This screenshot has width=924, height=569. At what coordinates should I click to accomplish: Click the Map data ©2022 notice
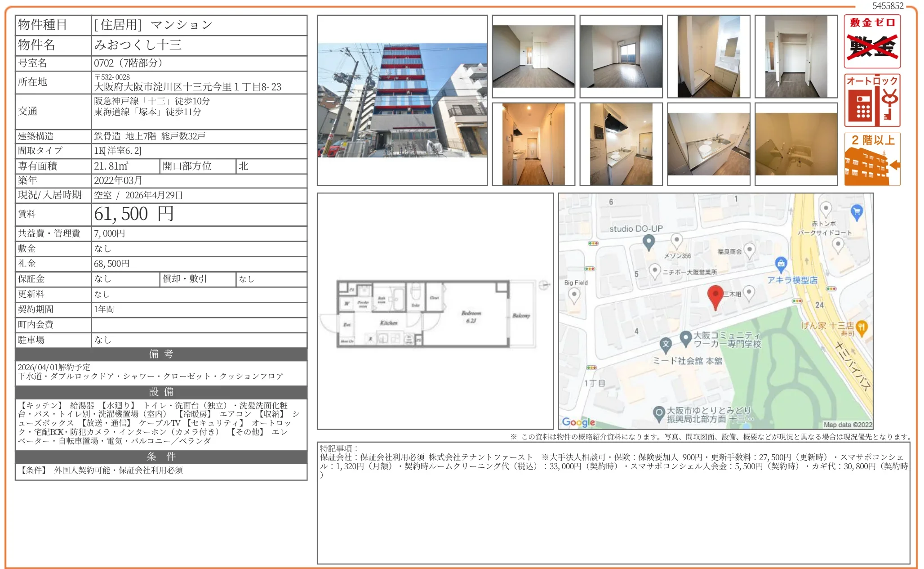coord(848,425)
